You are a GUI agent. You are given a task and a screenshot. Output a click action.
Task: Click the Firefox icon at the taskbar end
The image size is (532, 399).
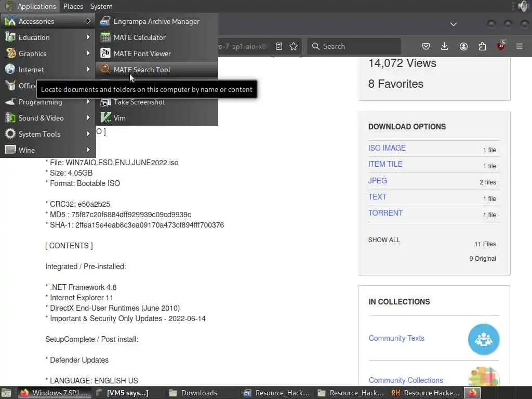tap(472, 393)
